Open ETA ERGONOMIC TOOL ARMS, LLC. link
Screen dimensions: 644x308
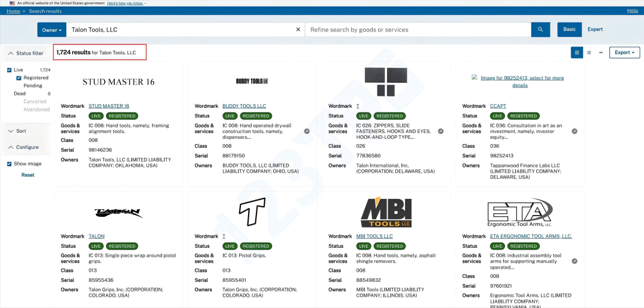(x=531, y=237)
